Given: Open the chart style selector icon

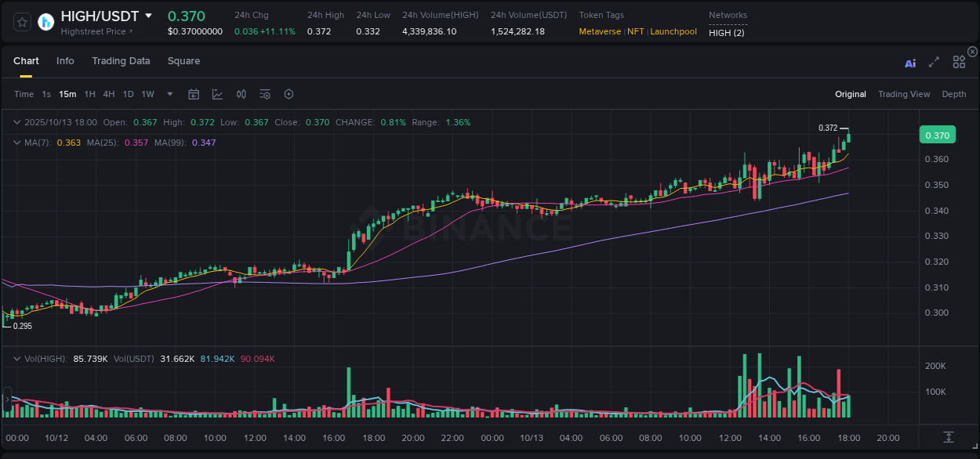Looking at the screenshot, I should (x=217, y=93).
